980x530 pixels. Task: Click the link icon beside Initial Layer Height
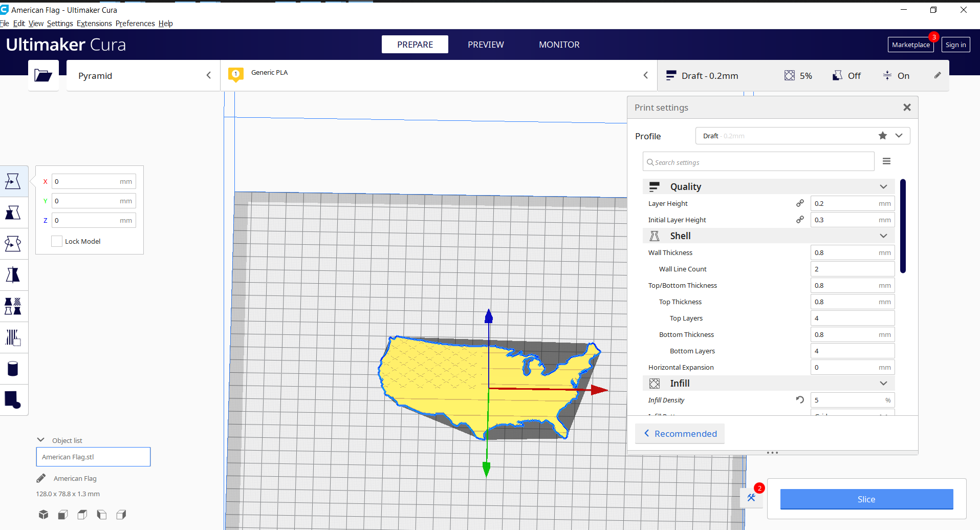800,220
